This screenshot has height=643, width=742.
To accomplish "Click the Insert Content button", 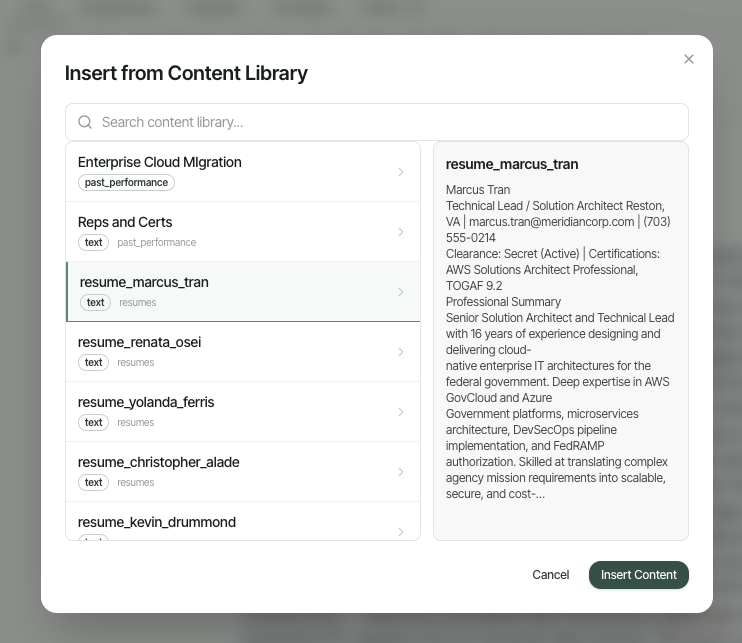I will coord(639,575).
